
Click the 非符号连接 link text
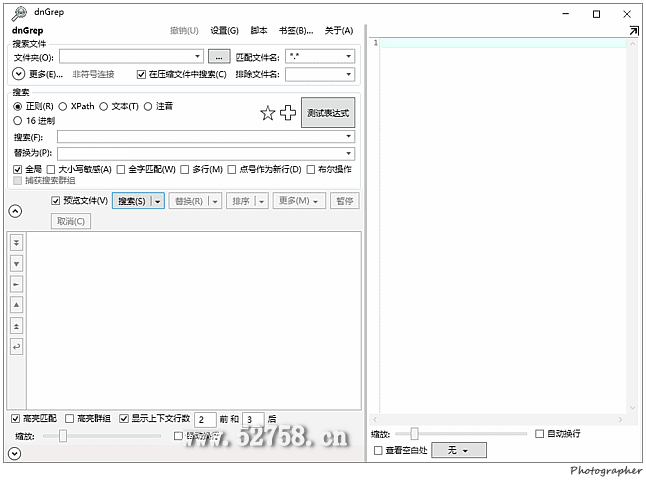coord(94,75)
